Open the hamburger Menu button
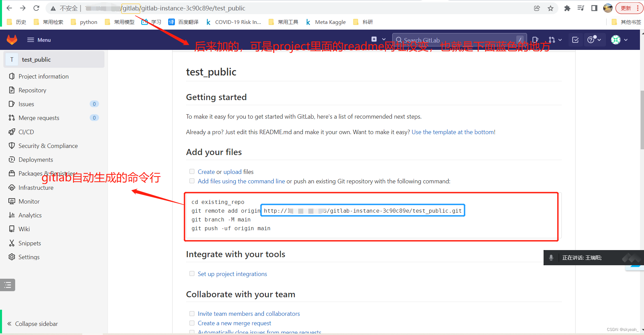Screen dimensions: 644x335 click(39, 40)
